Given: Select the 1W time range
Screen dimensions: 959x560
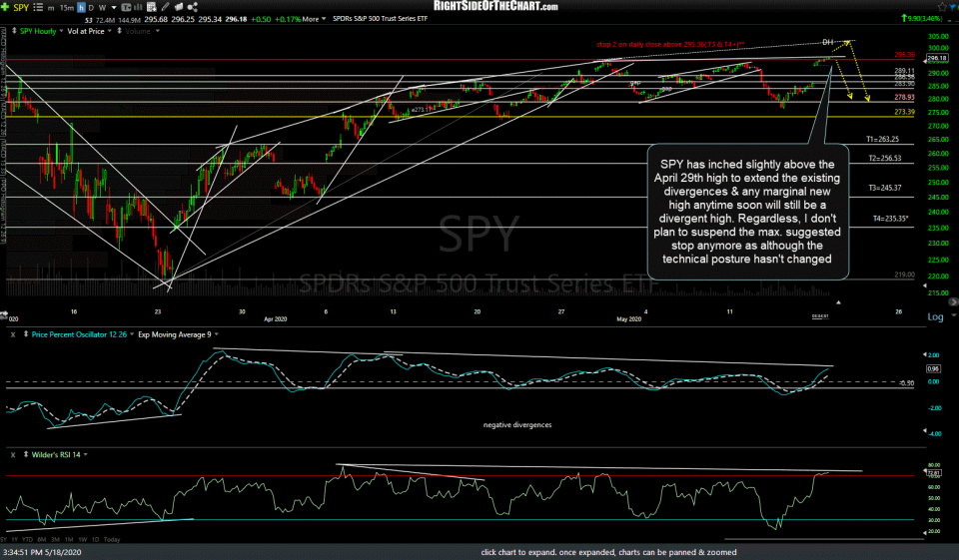Looking at the screenshot, I should tap(82, 540).
